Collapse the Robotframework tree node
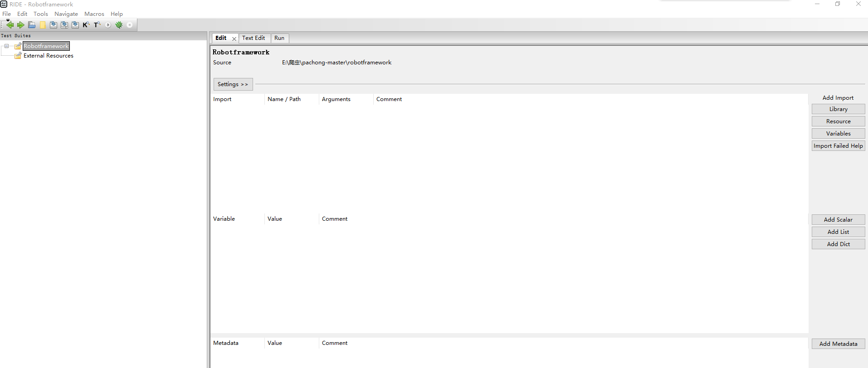 (x=7, y=46)
